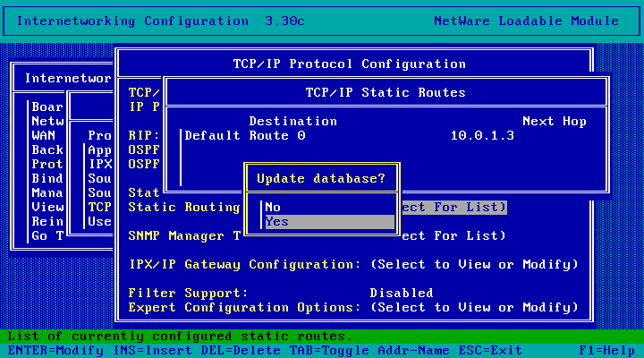Click the Destination column header
Image resolution: width=644 pixels, height=358 pixels.
(292, 121)
